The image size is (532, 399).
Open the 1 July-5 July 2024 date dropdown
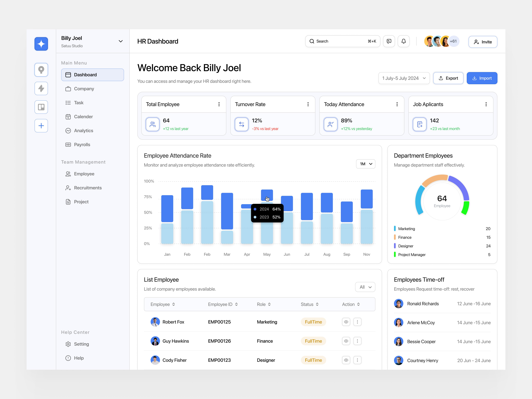[x=404, y=78]
